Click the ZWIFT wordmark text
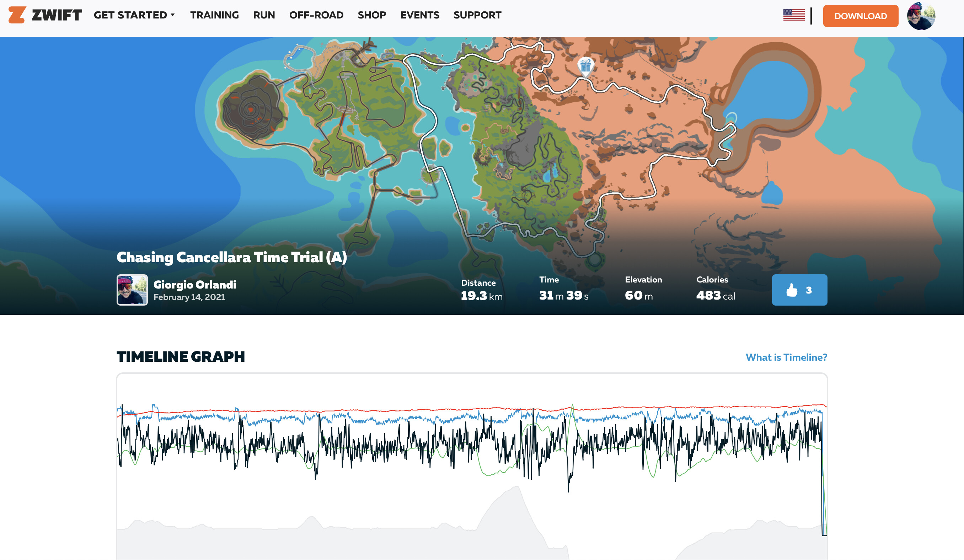Viewport: 964px width, 560px height. 57,15
